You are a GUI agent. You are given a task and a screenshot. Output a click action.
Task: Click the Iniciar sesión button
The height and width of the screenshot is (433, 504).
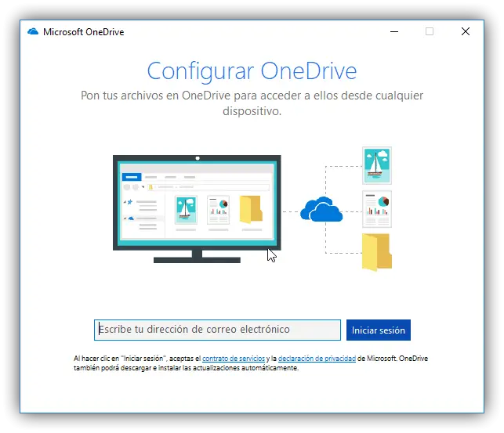(x=379, y=330)
